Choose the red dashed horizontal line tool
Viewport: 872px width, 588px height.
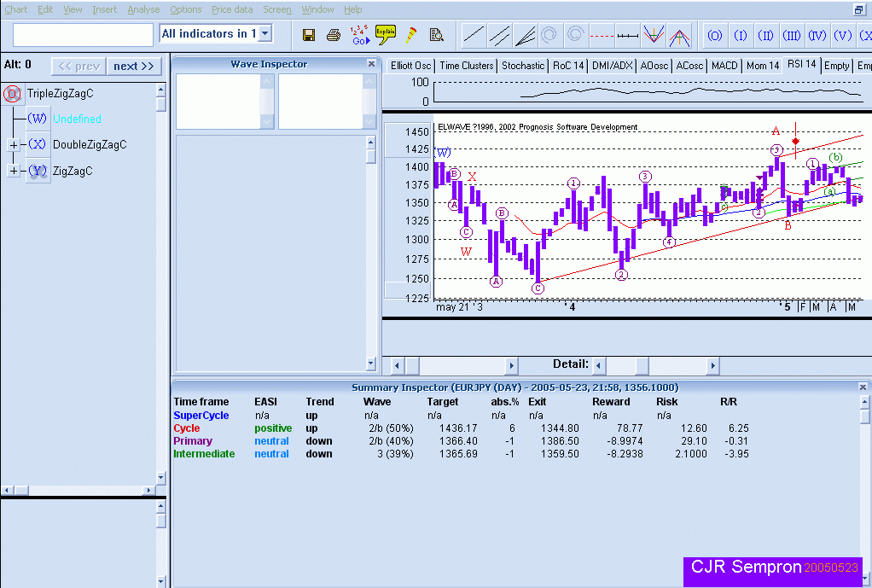[x=602, y=35]
